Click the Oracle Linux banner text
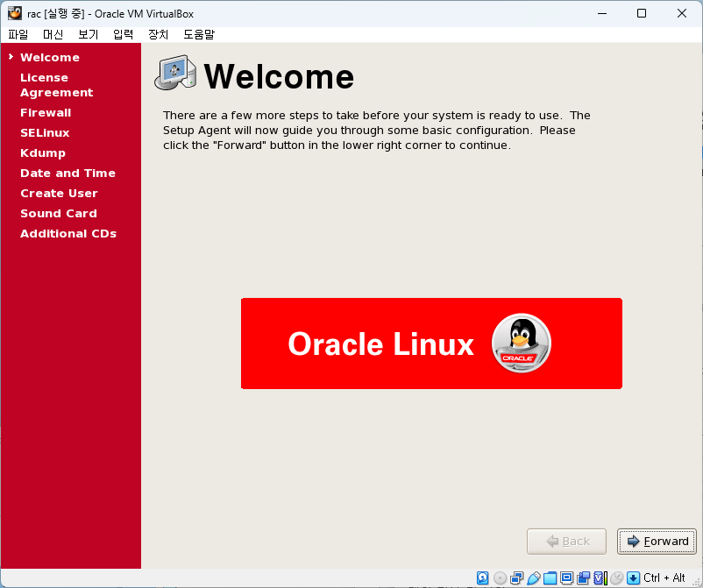The width and height of the screenshot is (703, 588). [x=380, y=344]
